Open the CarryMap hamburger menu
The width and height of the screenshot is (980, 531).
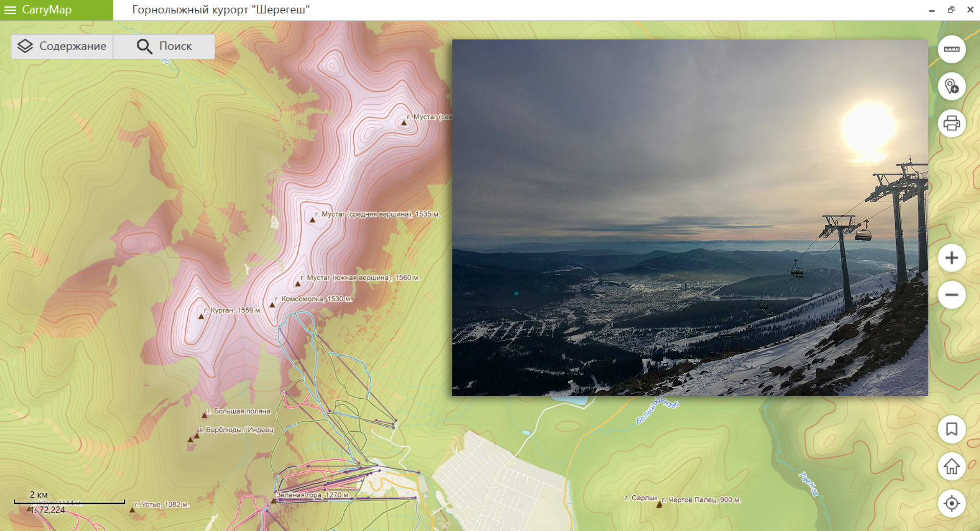[10, 10]
